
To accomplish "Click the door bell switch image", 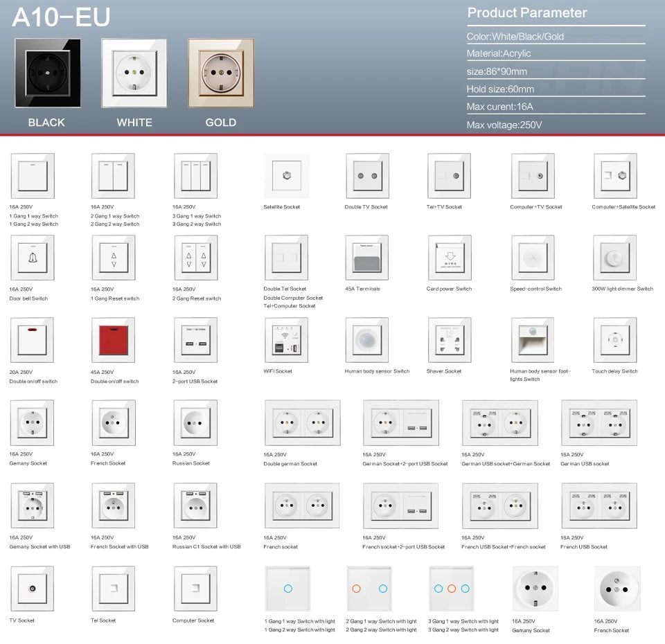I will (32, 258).
